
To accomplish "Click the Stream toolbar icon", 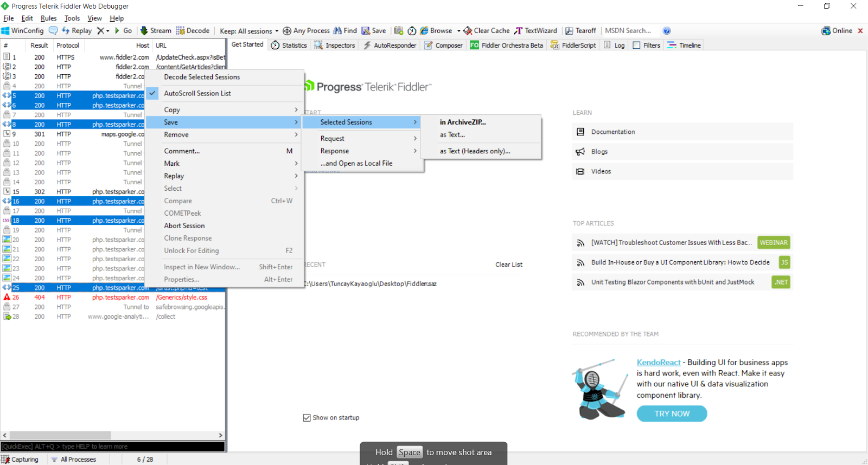I will tap(144, 31).
